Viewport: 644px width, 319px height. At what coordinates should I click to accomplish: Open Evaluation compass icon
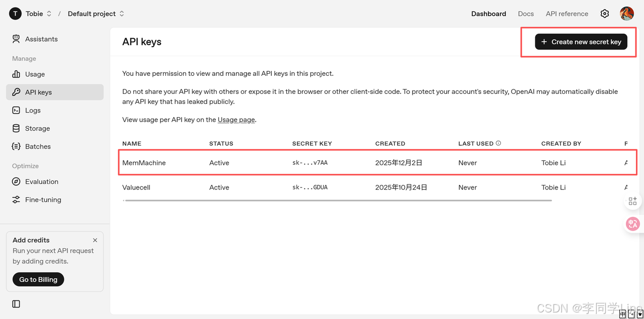click(16, 182)
